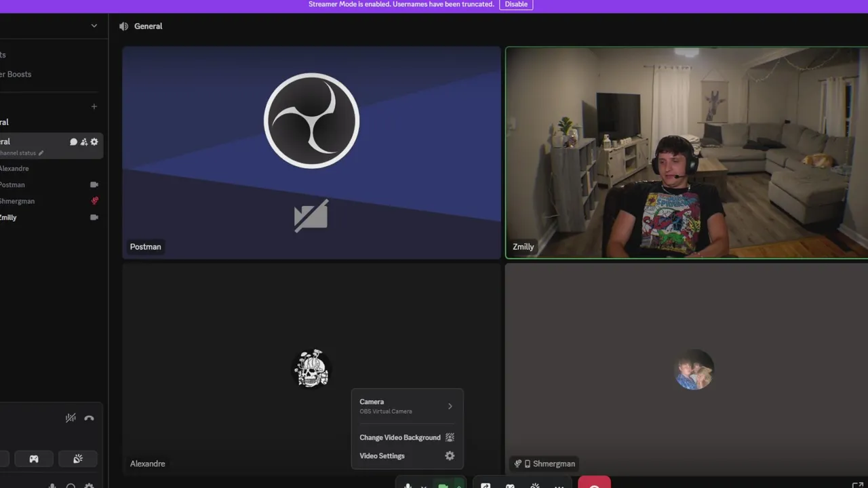
Task: Click the camera-off icon on Postman's tile
Action: click(311, 216)
